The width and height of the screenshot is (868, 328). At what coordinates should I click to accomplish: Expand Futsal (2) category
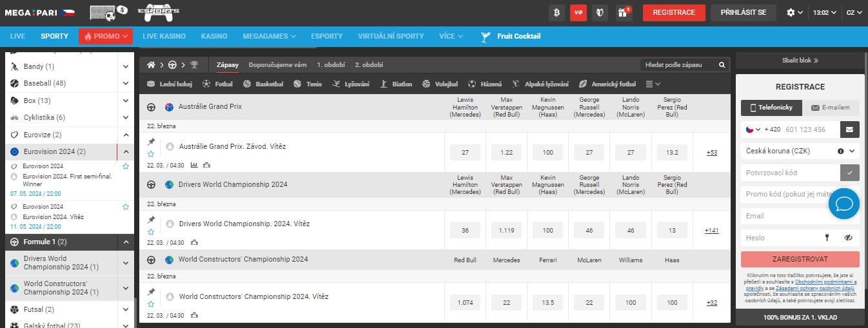(126, 309)
